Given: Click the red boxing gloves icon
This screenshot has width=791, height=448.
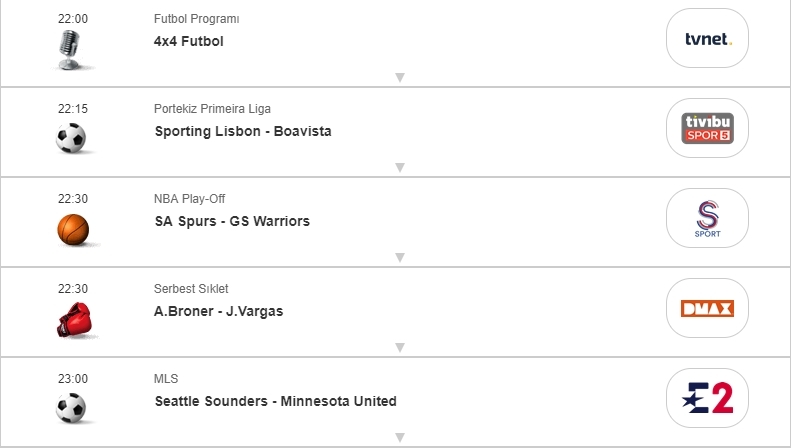Looking at the screenshot, I should (x=73, y=319).
